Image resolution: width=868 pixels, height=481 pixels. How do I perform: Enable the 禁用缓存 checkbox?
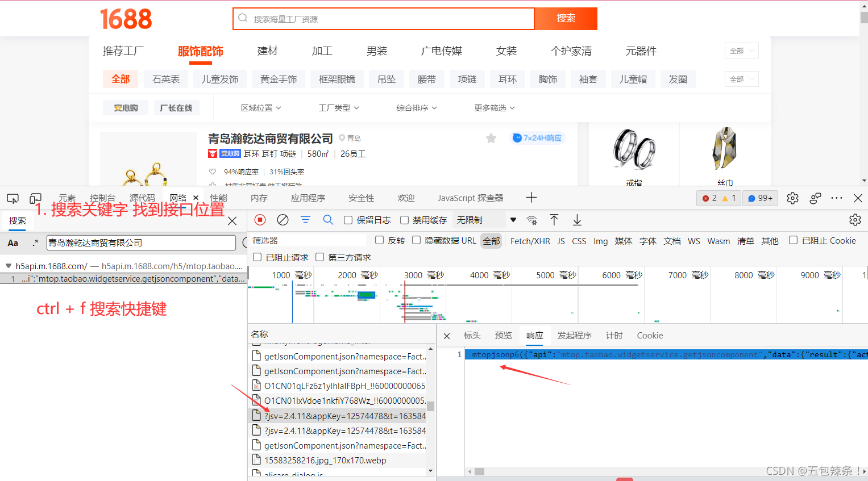[405, 220]
